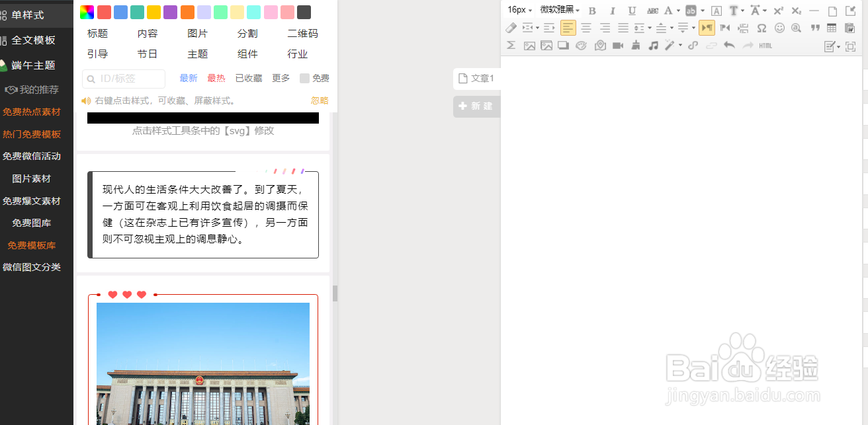Screen dimensions: 868x425
Task: Insert special character with Omega icon
Action: [x=761, y=28]
